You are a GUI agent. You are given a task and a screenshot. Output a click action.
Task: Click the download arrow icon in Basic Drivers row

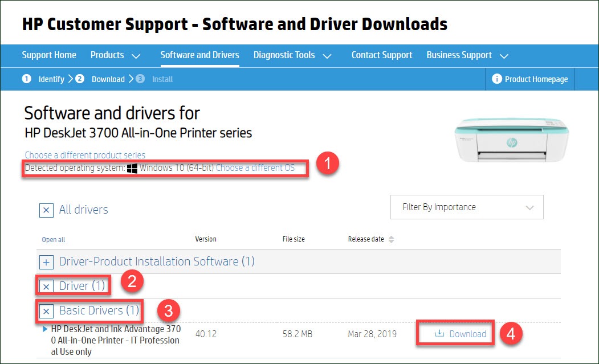(439, 333)
